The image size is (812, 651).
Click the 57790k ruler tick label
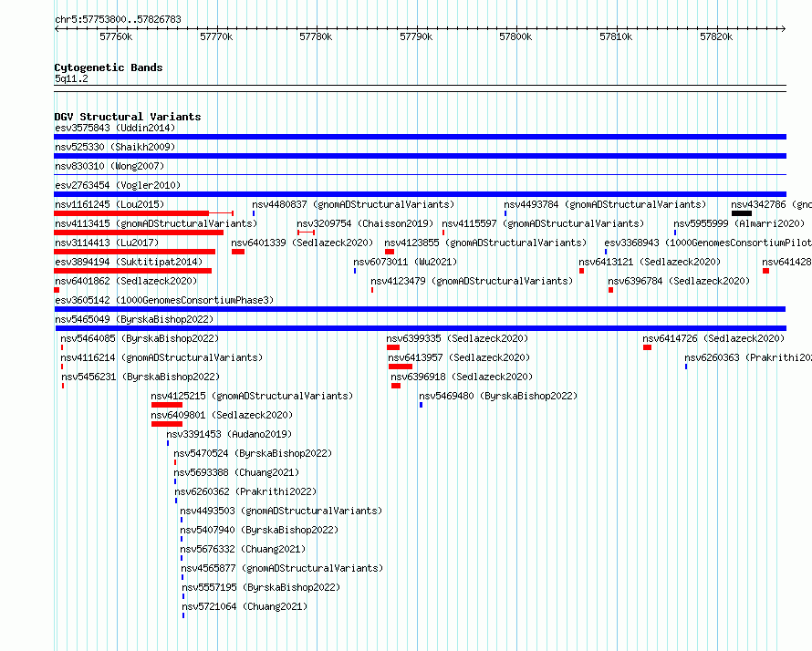(x=416, y=36)
